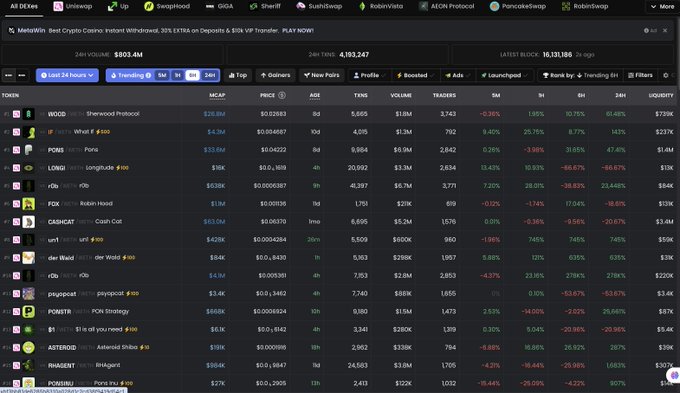Screen dimensions: 680x393
Task: Sort by VOLUME column header
Action: [x=401, y=95]
